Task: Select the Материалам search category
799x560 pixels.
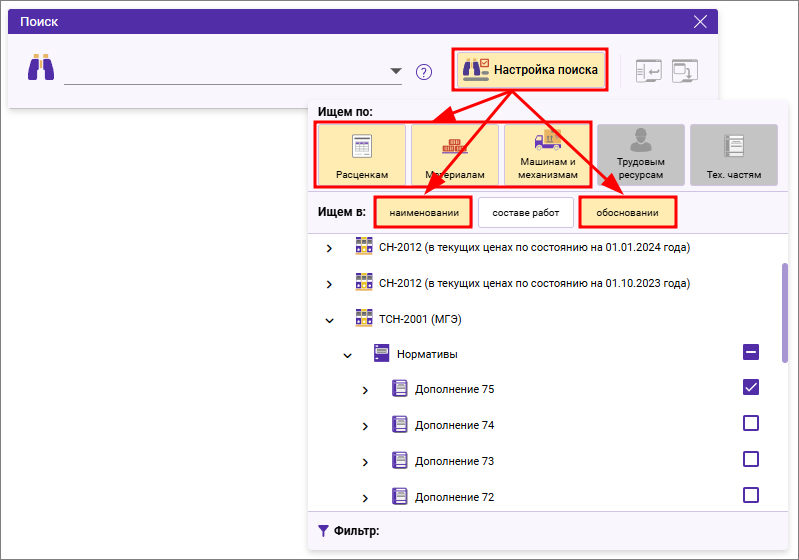Action: pos(455,155)
